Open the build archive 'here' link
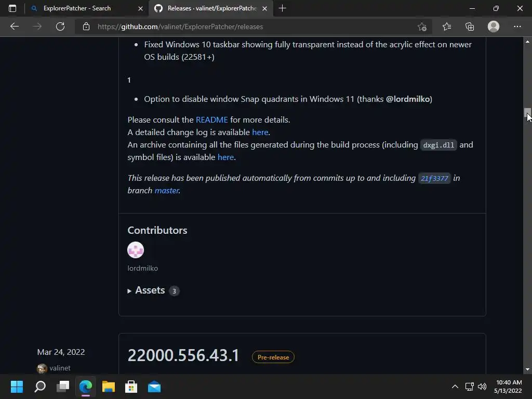Viewport: 532px width, 399px height. 225,157
